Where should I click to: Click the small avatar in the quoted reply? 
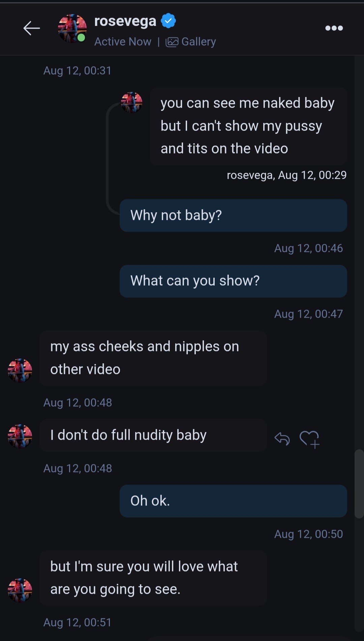(131, 103)
